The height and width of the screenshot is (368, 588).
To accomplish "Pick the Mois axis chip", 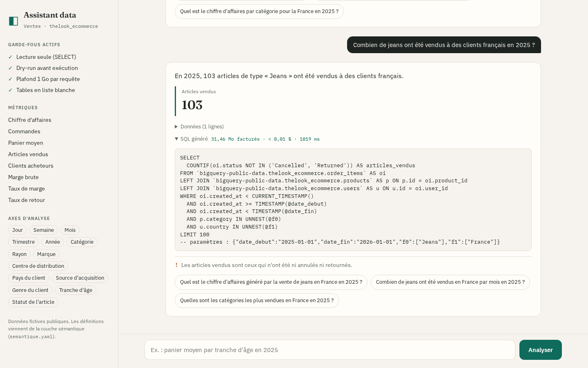I will tap(70, 230).
